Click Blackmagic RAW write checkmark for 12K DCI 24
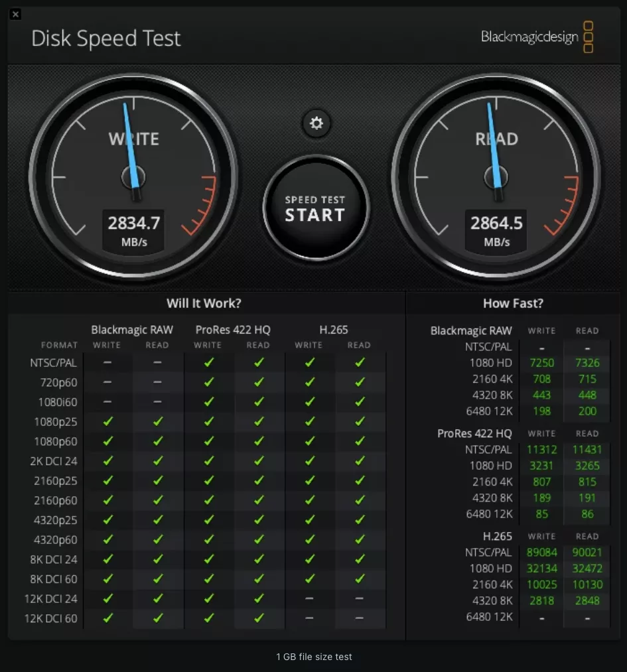 (107, 598)
